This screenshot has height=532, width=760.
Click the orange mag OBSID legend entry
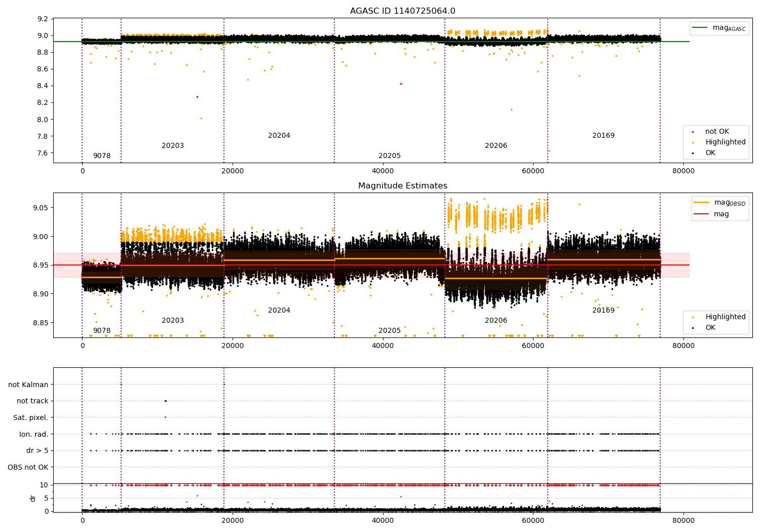pos(701,202)
